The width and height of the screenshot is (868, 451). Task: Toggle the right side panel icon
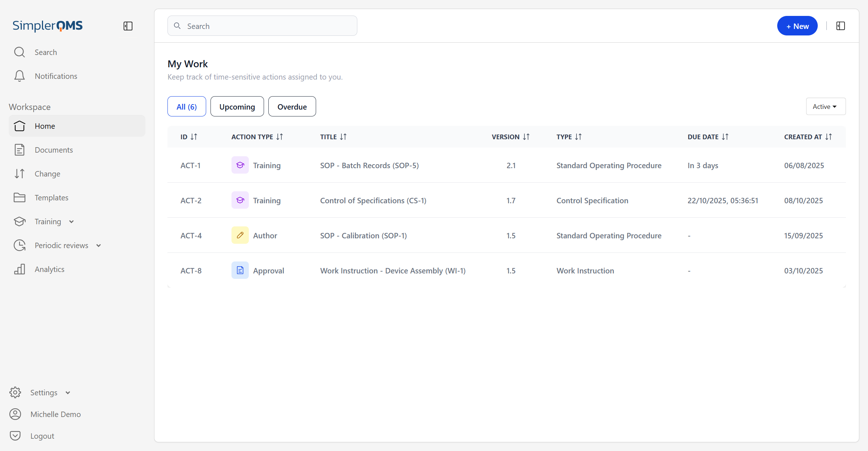[x=841, y=26]
